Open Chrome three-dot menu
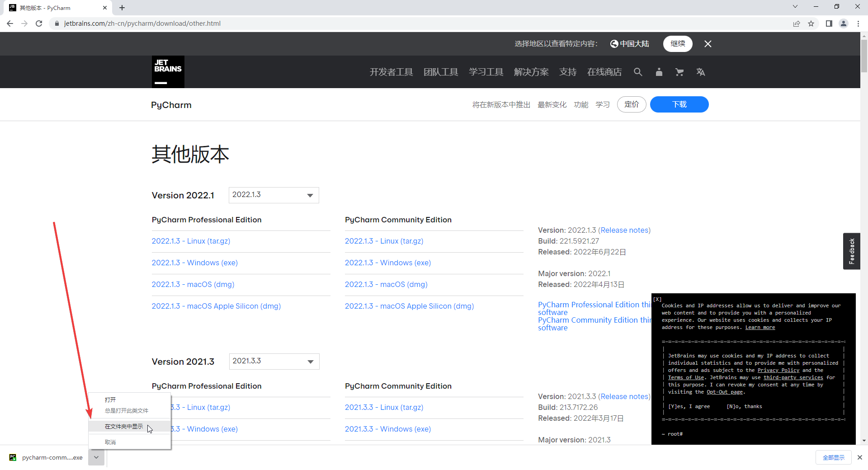 coord(858,23)
